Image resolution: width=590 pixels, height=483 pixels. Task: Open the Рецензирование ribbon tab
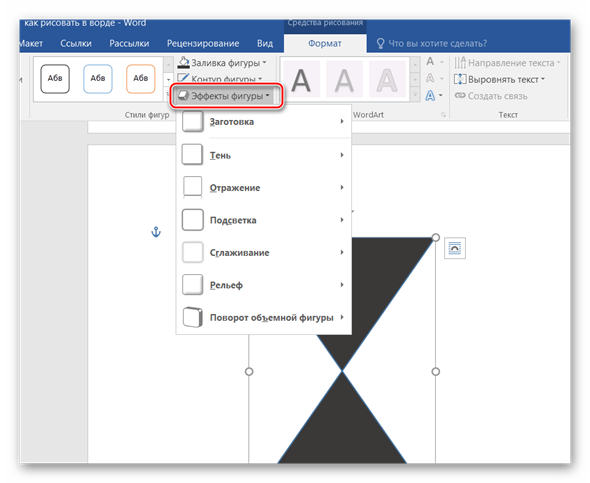[203, 44]
